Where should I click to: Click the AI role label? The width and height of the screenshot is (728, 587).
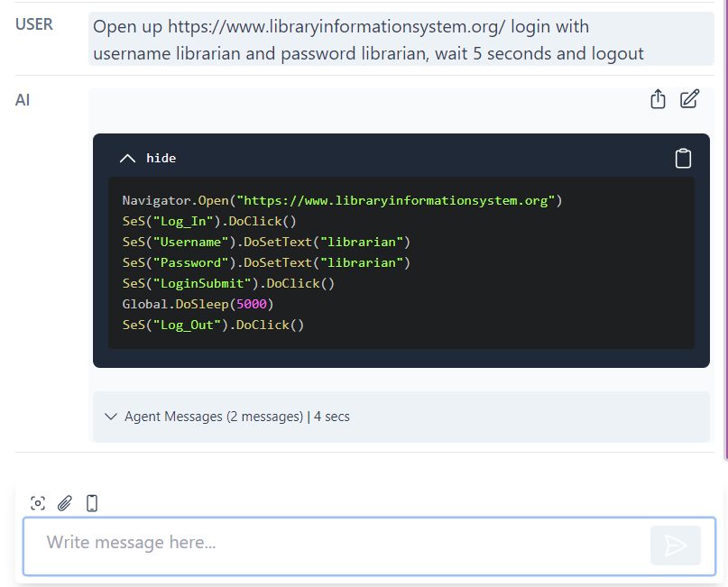(23, 100)
